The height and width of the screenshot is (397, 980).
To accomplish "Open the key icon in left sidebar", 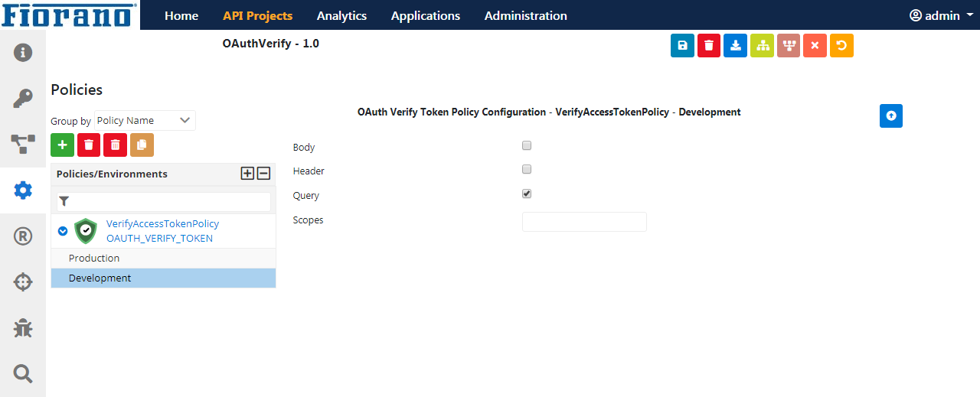I will 23,98.
